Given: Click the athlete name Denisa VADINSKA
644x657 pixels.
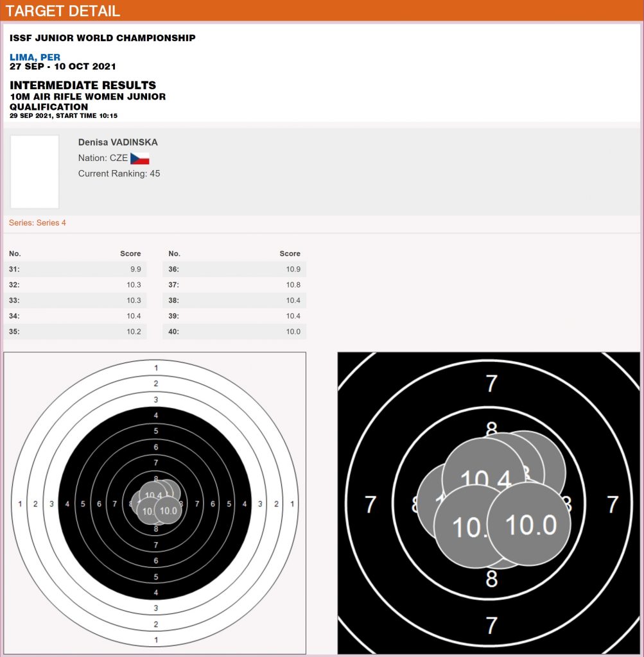Looking at the screenshot, I should 117,142.
